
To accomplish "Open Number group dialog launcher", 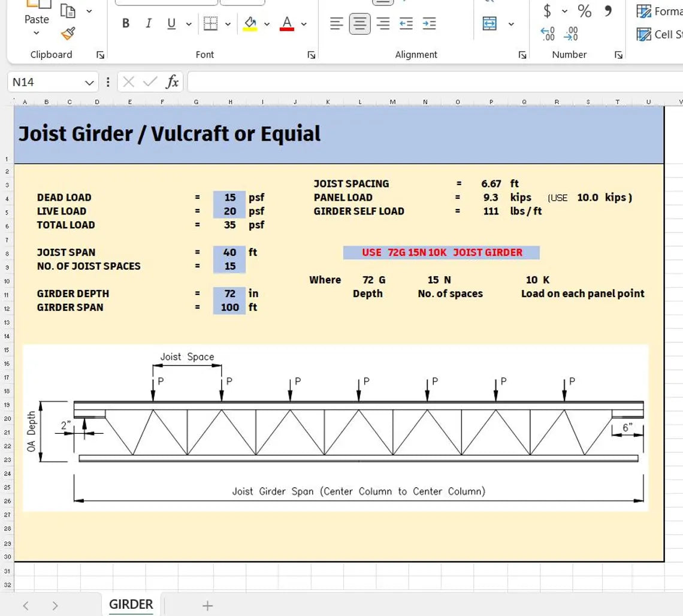I will pyautogui.click(x=618, y=55).
